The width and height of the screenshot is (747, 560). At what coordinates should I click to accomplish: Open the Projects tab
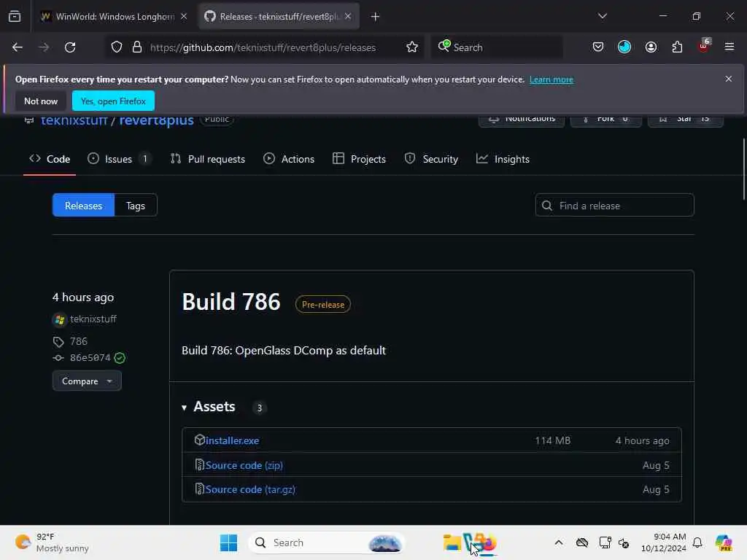(x=359, y=159)
